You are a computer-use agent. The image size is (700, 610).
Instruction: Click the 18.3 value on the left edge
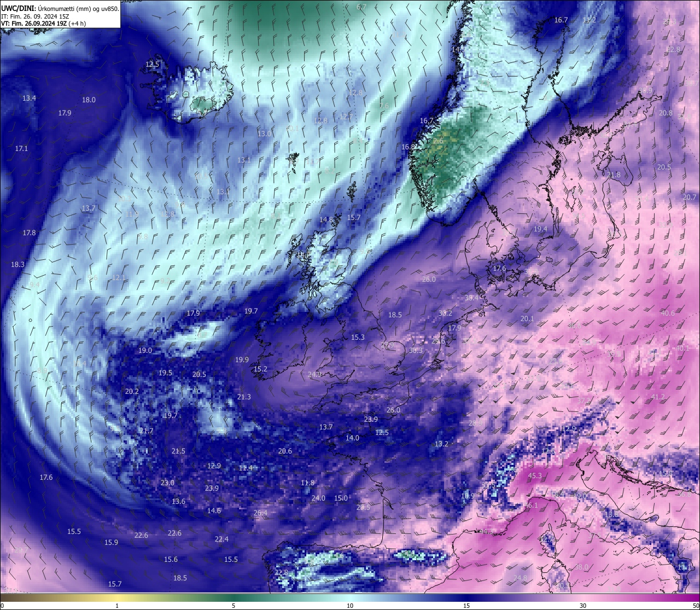click(x=17, y=265)
